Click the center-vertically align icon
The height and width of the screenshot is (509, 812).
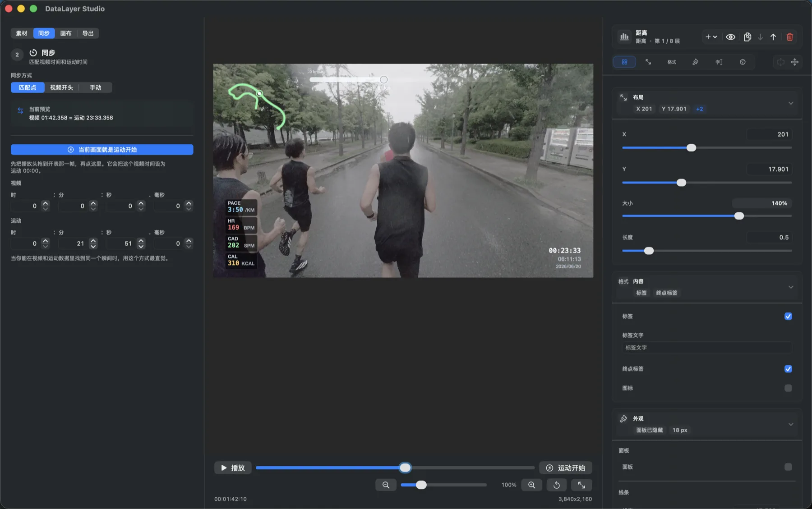point(795,62)
